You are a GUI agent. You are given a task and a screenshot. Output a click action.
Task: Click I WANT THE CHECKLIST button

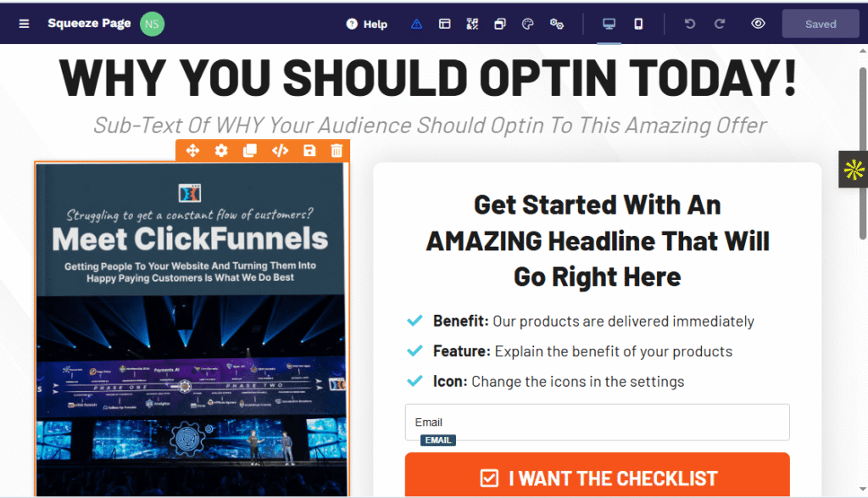(x=598, y=475)
